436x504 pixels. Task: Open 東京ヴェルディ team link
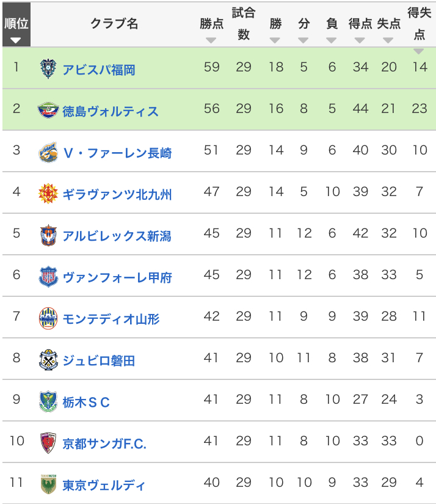point(104,485)
